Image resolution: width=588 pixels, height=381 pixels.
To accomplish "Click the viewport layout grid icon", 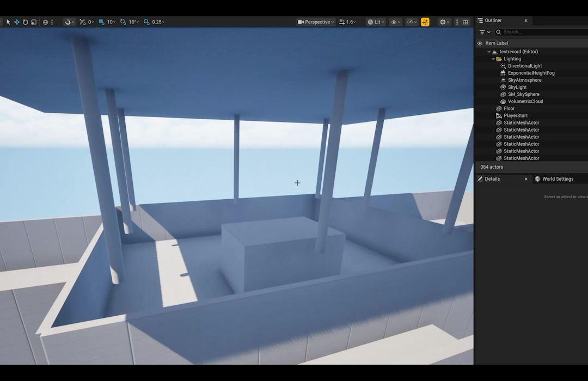I will tap(465, 22).
